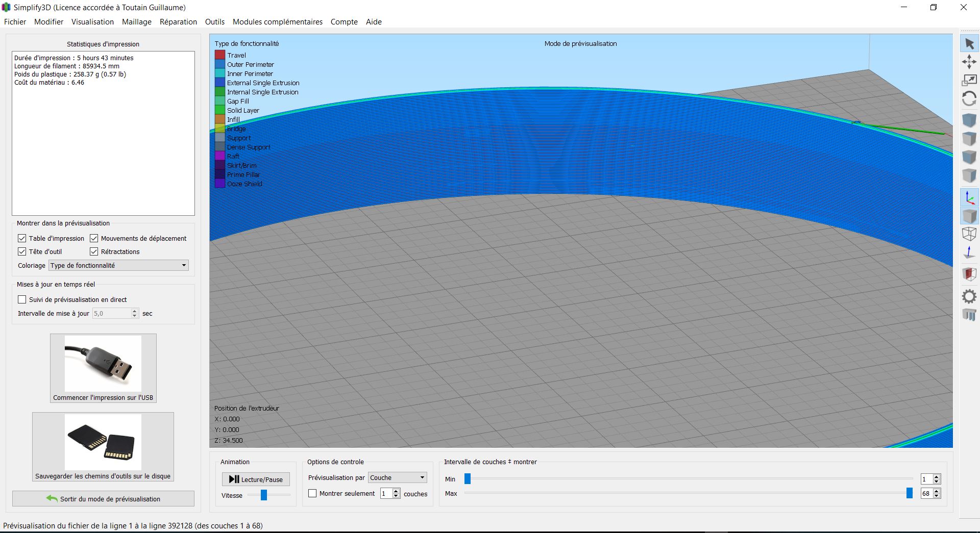Increase Max layer spinner value
This screenshot has width=980, height=533.
936,491
